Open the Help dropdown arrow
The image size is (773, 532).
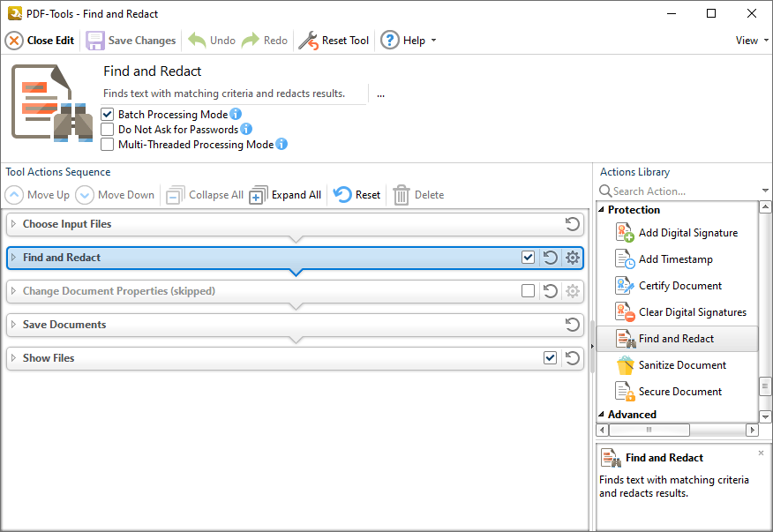(x=433, y=41)
